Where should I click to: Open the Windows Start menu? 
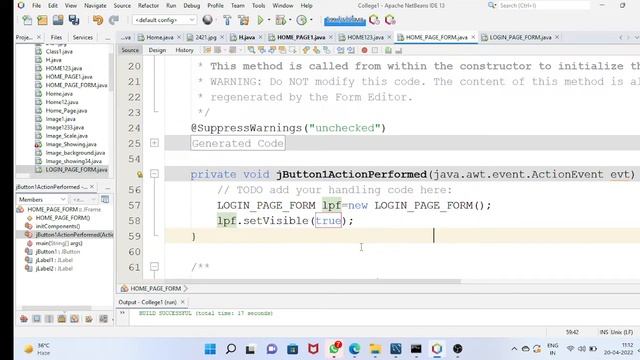pos(210,349)
